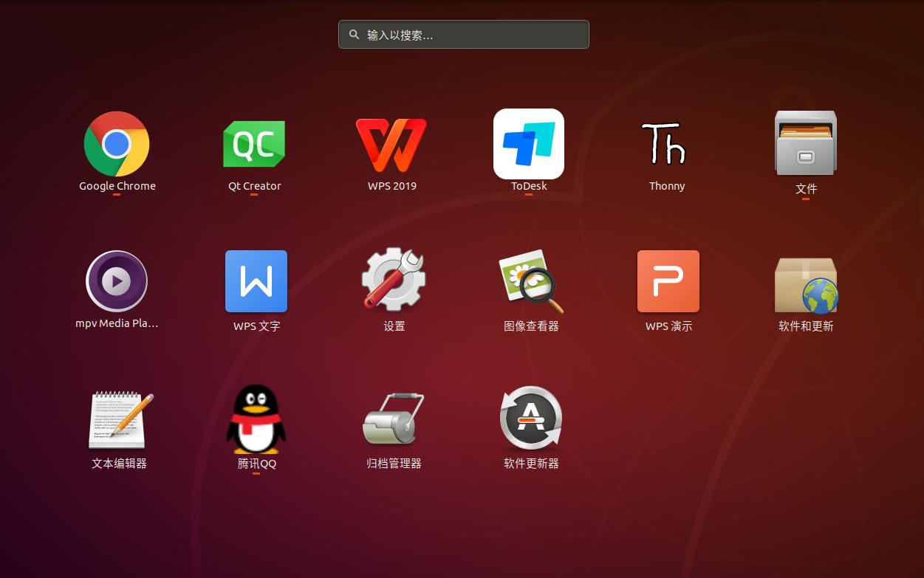Viewport: 924px width, 578px height.
Task: Open the 文件 file manager icon
Action: [805, 144]
